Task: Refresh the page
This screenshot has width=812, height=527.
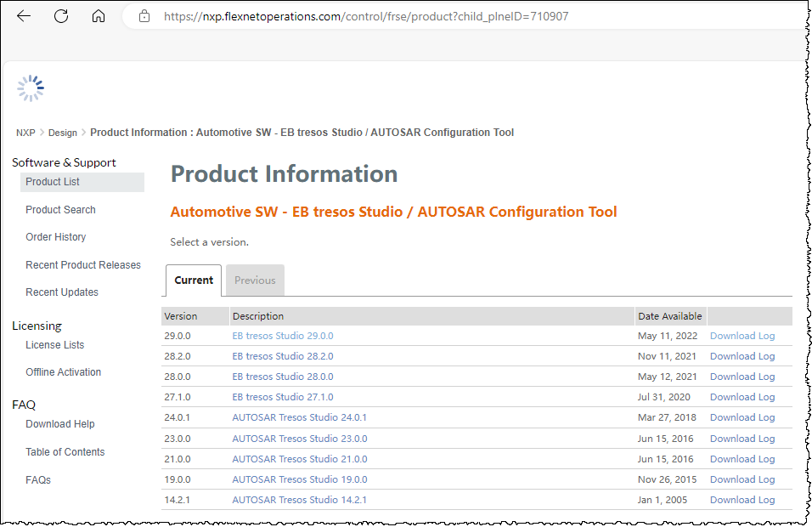Action: pyautogui.click(x=60, y=15)
